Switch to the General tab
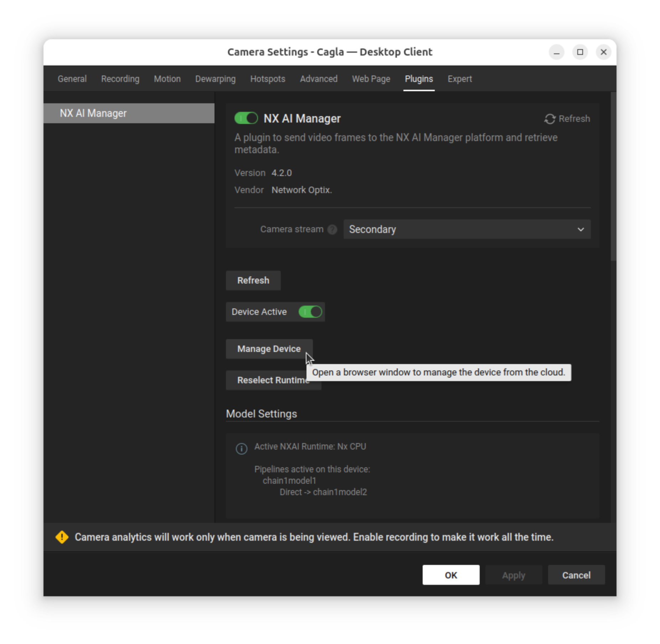Image resolution: width=660 pixels, height=644 pixels. coord(72,79)
